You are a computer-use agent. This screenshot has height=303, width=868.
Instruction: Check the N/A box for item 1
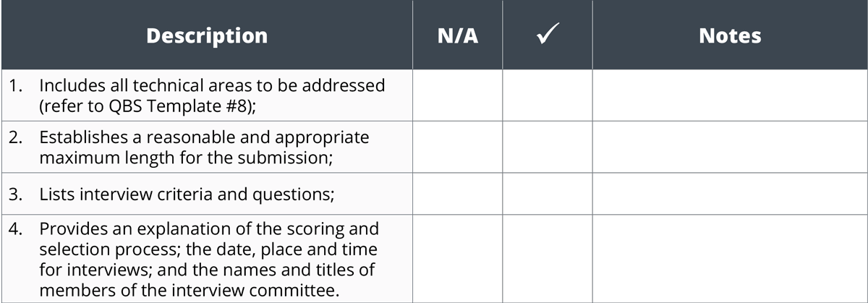[458, 95]
